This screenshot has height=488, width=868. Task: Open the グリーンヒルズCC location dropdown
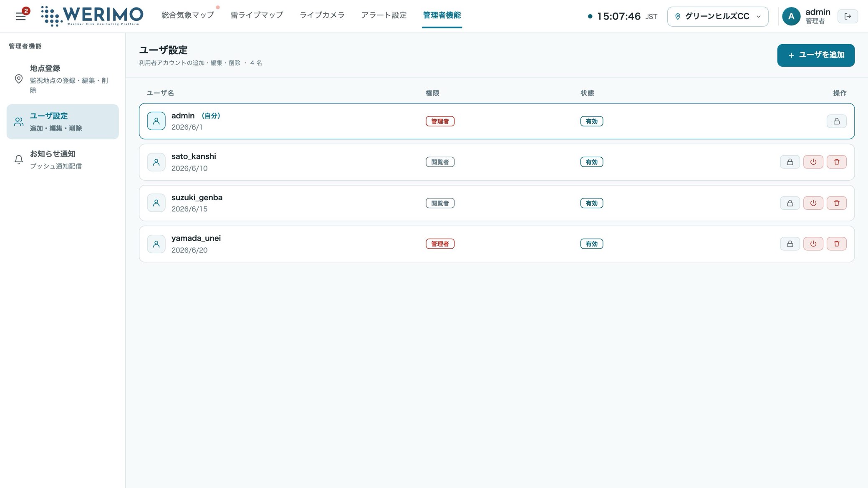[717, 16]
